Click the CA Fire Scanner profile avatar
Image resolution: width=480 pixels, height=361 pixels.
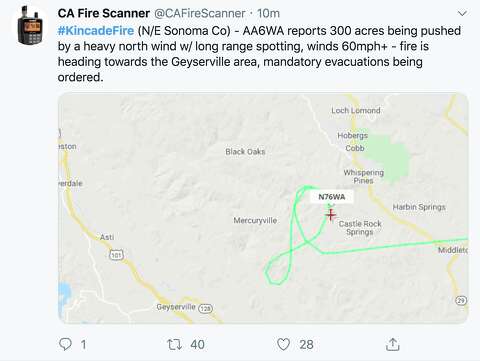coord(30,26)
